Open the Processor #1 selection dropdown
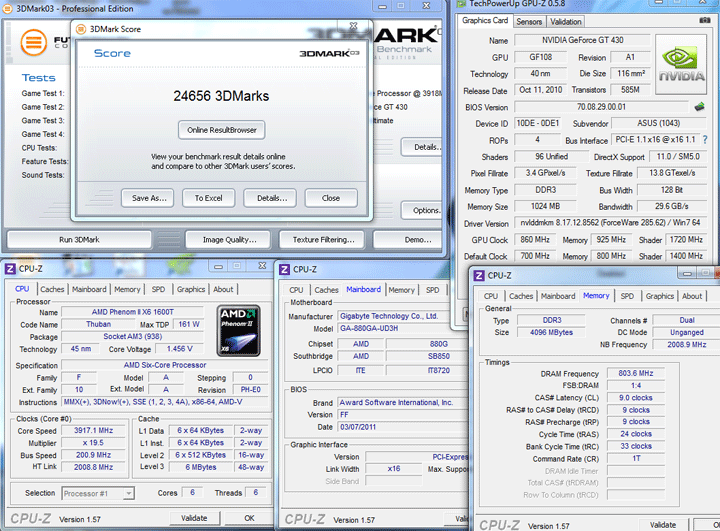The image size is (720, 531). pyautogui.click(x=129, y=493)
